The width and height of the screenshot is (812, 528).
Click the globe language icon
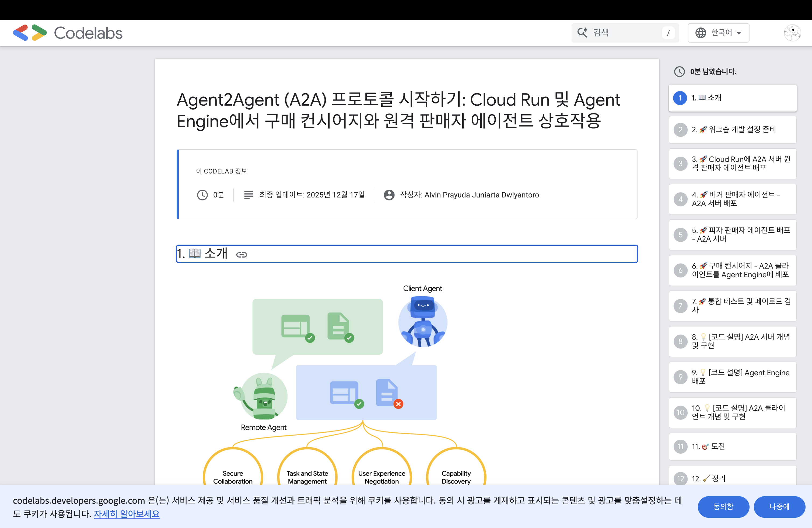701,33
